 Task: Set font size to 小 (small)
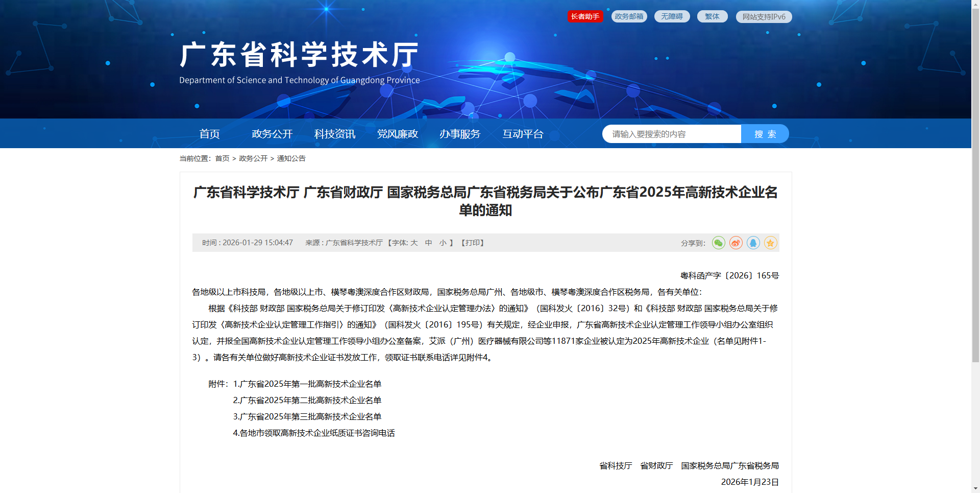pyautogui.click(x=443, y=243)
